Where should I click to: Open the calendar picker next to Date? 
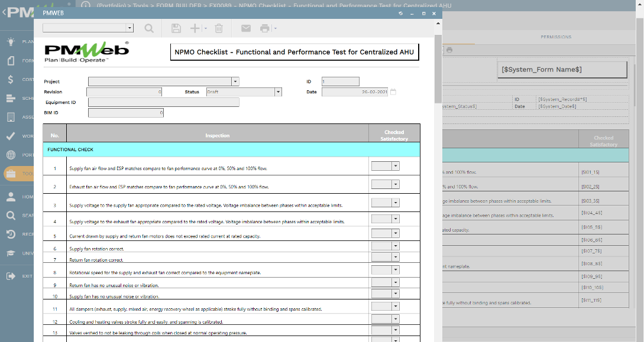coord(393,92)
